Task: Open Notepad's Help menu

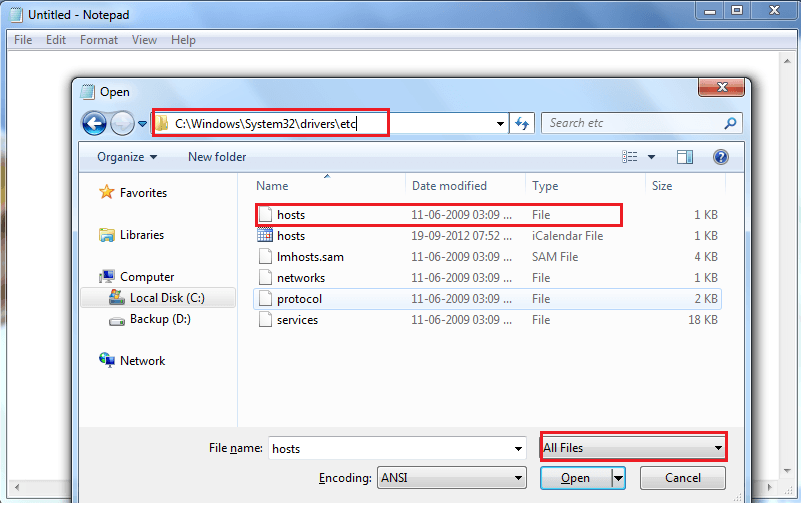Action: [183, 40]
